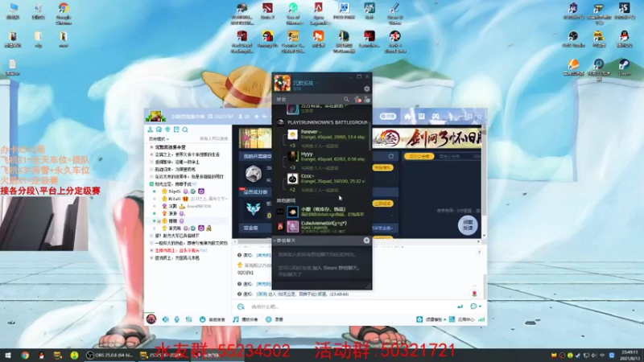
Task: Click square panel icon beside home icon
Action: click(x=421, y=117)
